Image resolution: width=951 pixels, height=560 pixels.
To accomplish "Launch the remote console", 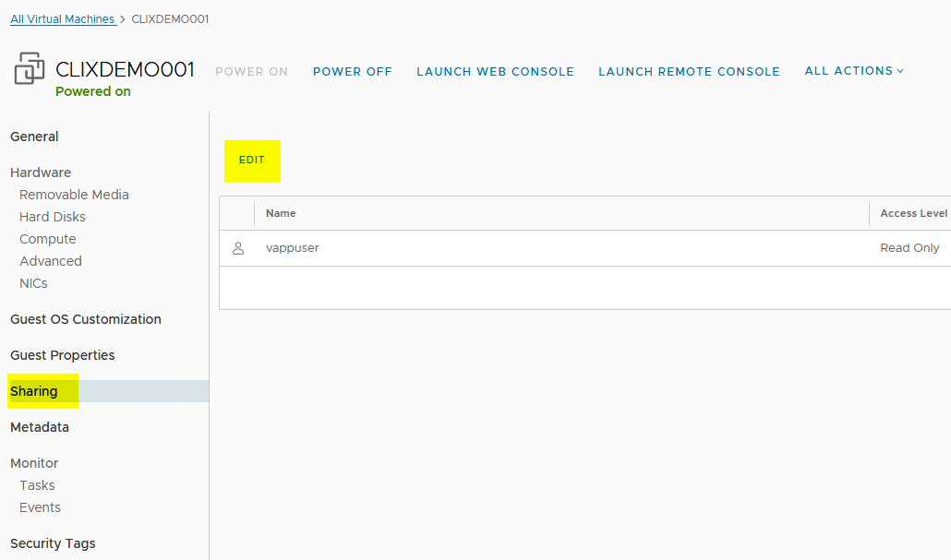I will 689,72.
